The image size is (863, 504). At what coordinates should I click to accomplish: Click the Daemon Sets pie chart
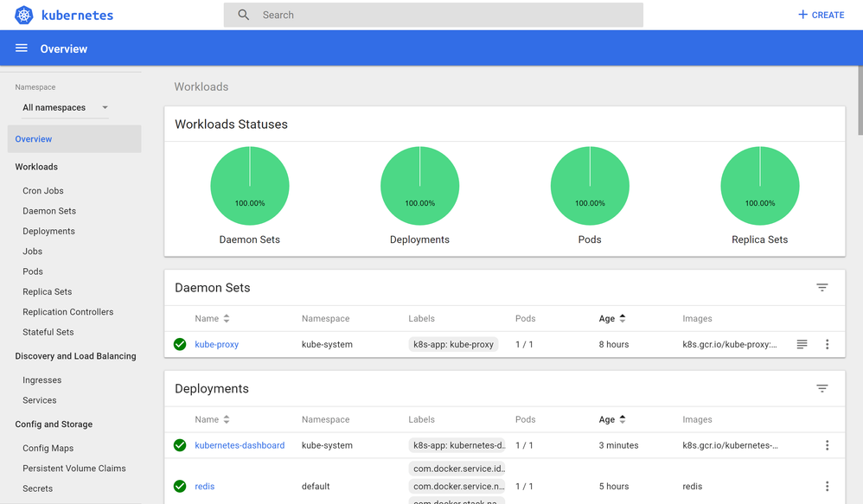pos(250,185)
